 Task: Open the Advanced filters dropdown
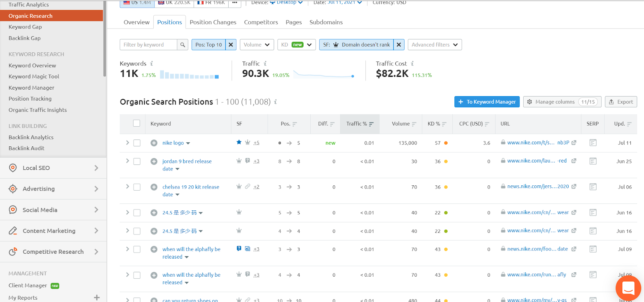pyautogui.click(x=435, y=45)
